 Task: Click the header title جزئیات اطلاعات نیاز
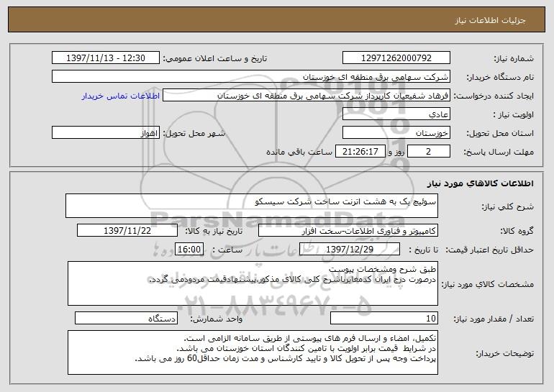tap(490, 20)
